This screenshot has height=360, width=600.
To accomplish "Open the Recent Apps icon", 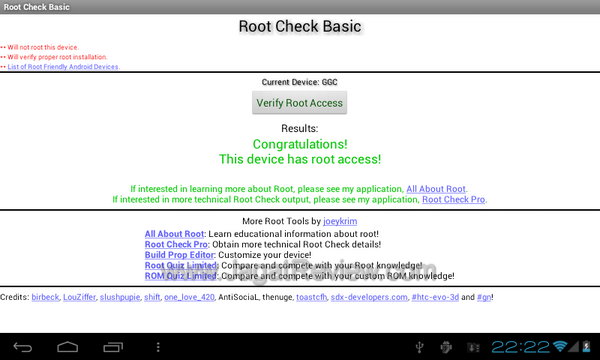I will pyautogui.click(x=113, y=347).
